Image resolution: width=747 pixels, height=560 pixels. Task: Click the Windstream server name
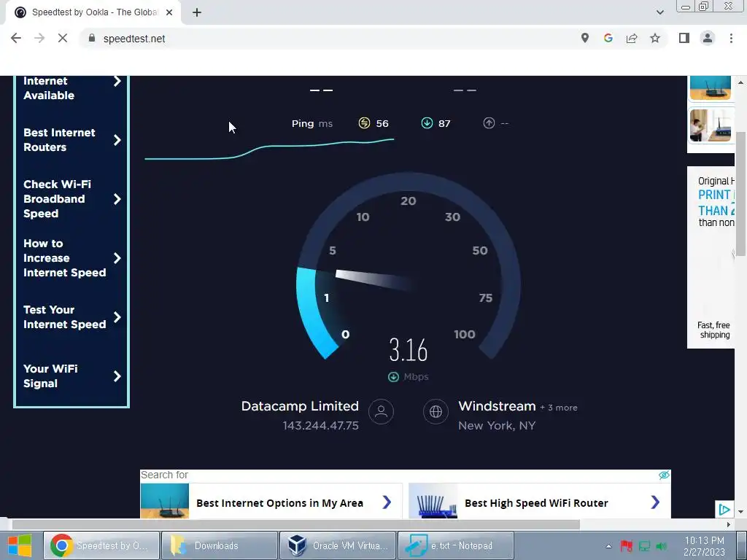tap(497, 406)
